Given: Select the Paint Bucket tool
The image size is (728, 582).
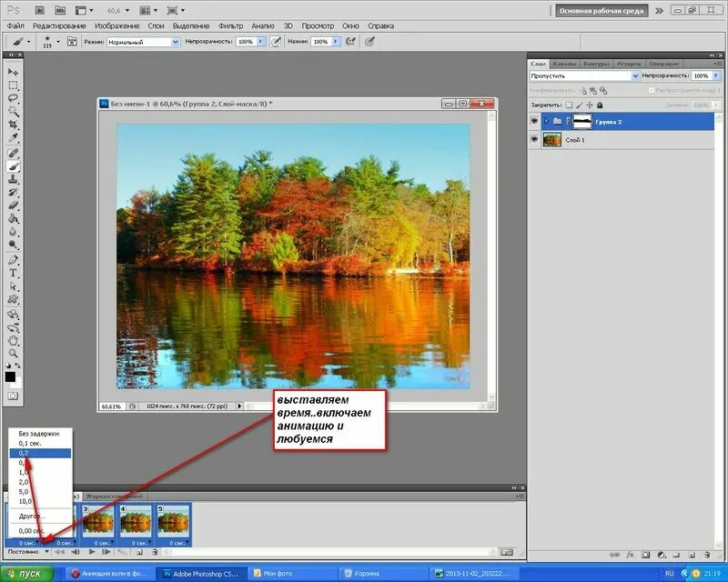Looking at the screenshot, I should pyautogui.click(x=13, y=218).
